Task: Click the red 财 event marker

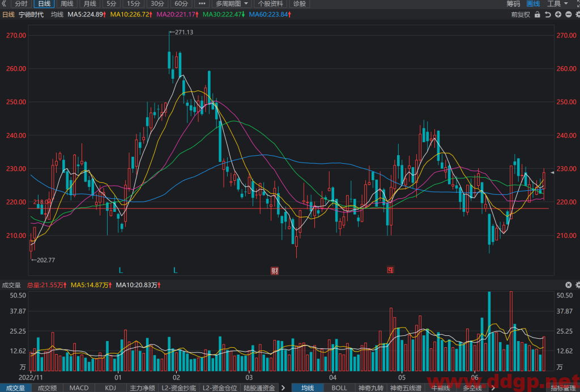Action: (x=275, y=271)
